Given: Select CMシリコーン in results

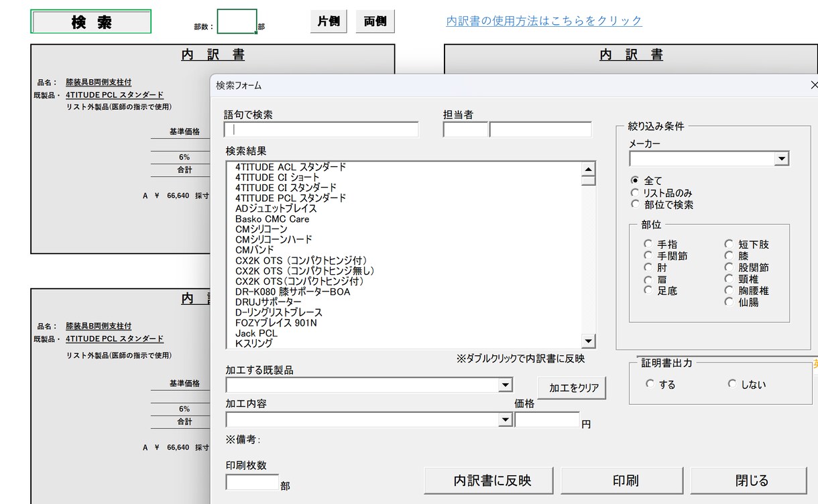Looking at the screenshot, I should click(261, 229).
